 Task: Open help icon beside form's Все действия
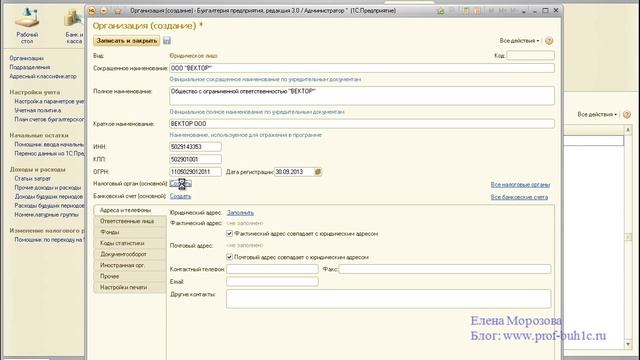point(549,41)
